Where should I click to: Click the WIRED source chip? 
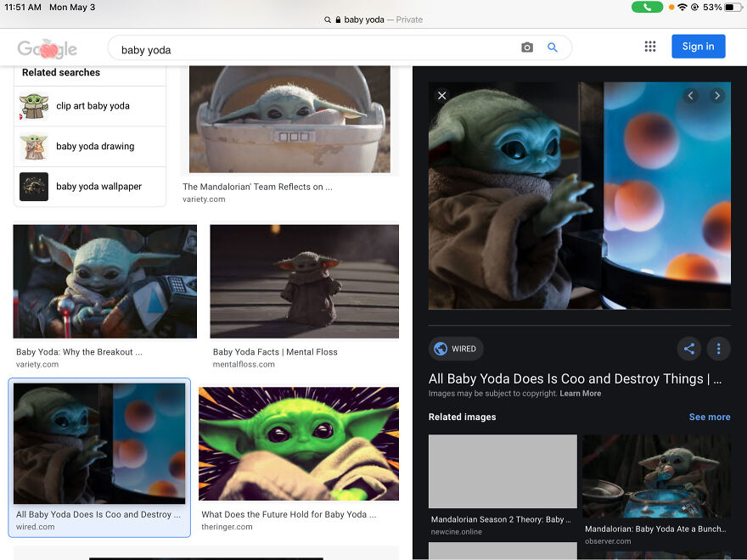[x=456, y=349]
